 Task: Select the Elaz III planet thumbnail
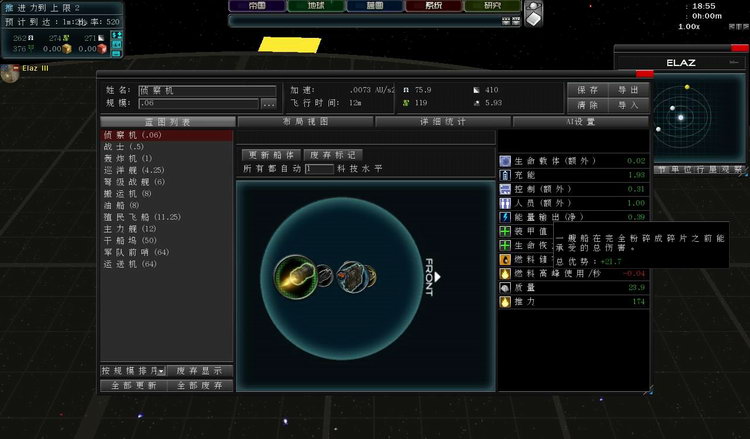click(9, 73)
